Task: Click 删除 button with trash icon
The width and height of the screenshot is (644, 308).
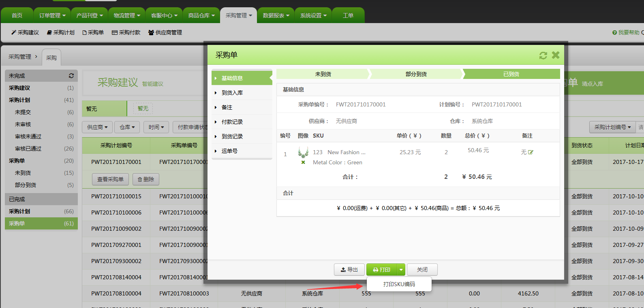Action: point(146,179)
